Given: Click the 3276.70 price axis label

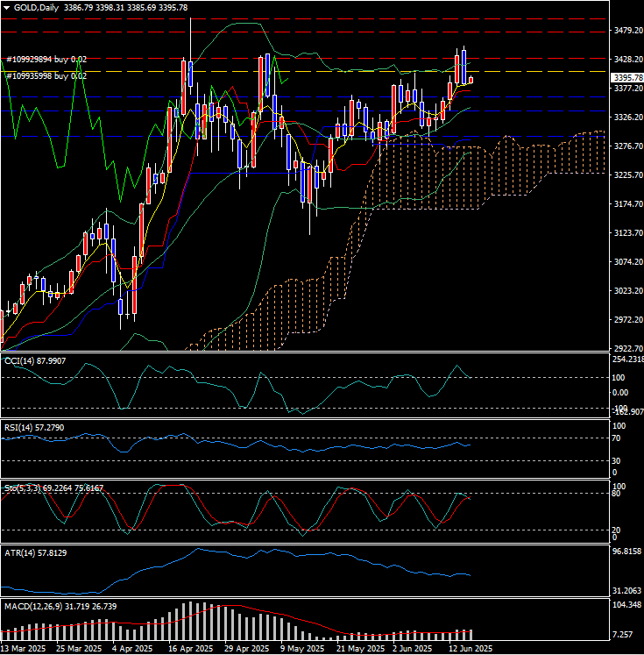Looking at the screenshot, I should point(628,146).
